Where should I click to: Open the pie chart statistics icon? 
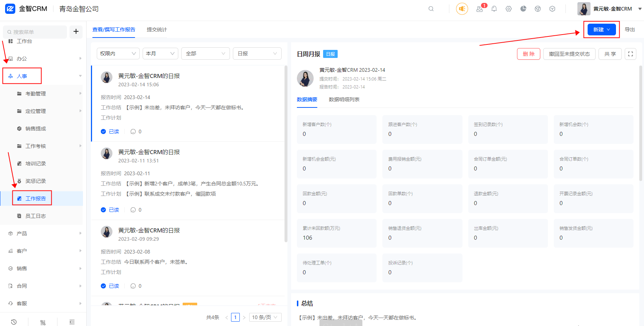523,9
